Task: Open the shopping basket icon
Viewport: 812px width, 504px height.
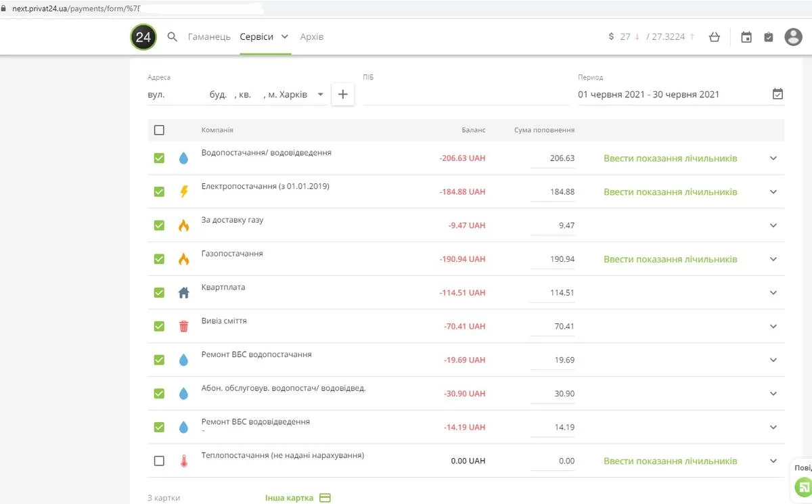Action: point(715,37)
